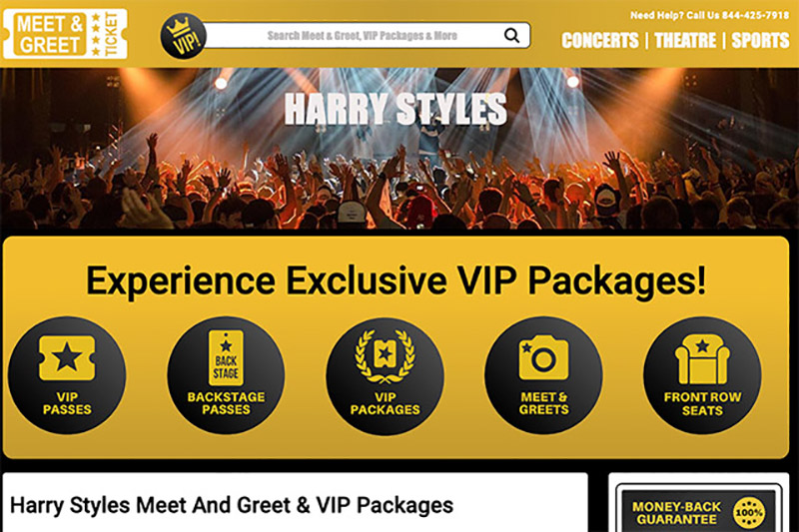Call the 844-425-7918 help number link
The image size is (799, 532).
click(755, 15)
